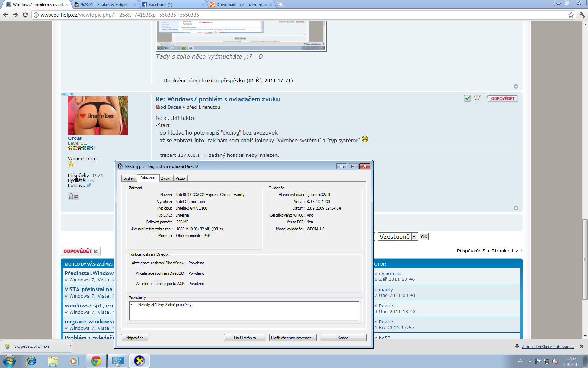
Task: Send private message via SZ icon
Action: coord(73,196)
